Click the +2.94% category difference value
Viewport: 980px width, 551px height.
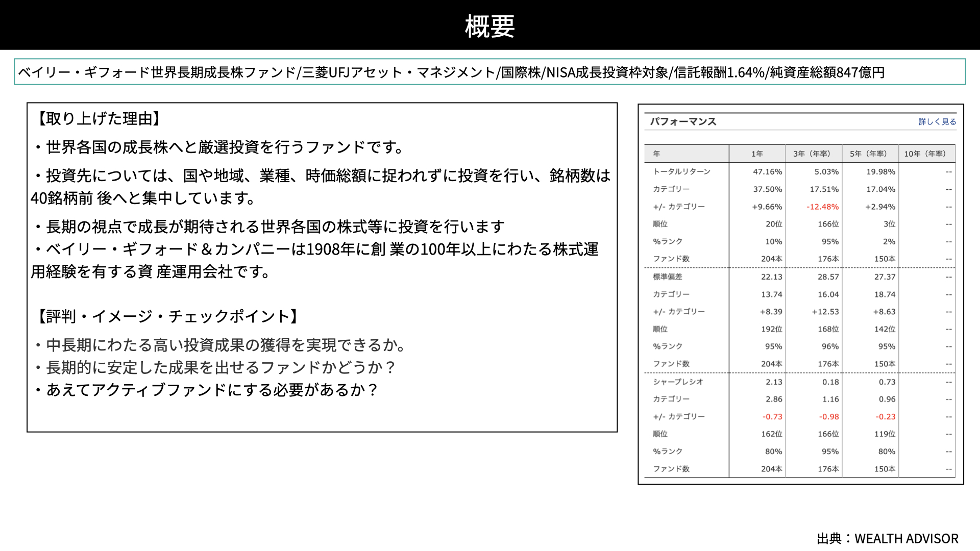tap(880, 207)
